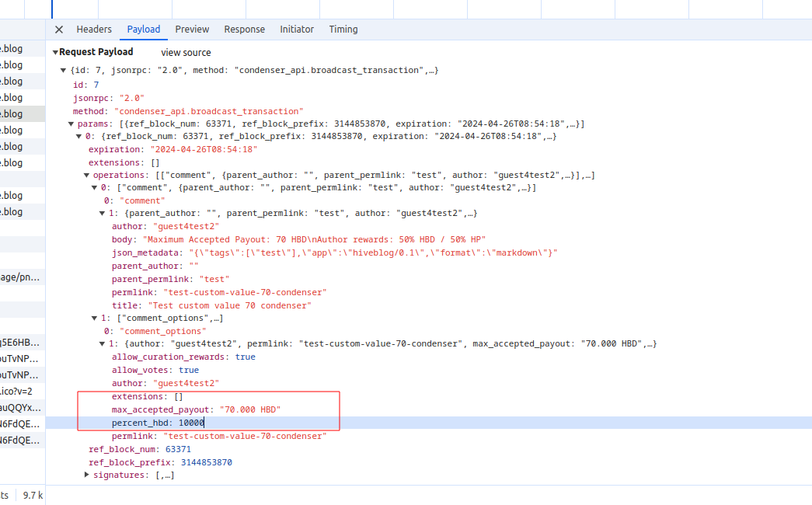Collapse the operations array node
Image resolution: width=812 pixels, height=505 pixels.
click(x=86, y=176)
